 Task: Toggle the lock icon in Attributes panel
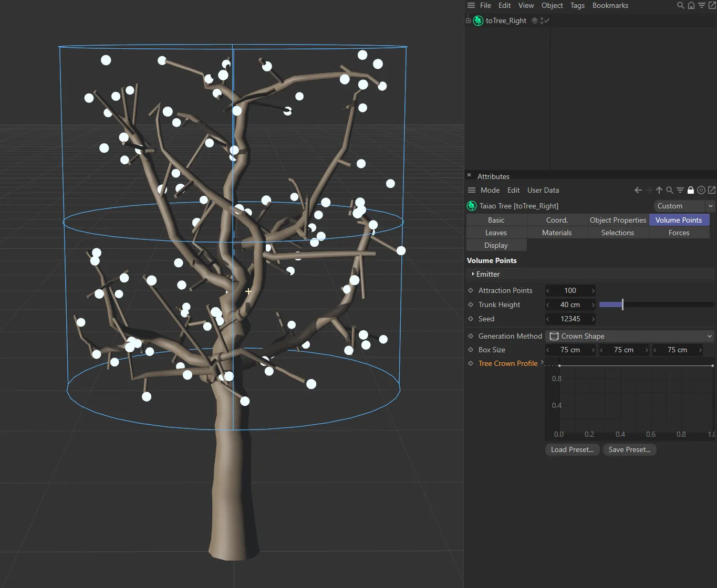tap(691, 191)
